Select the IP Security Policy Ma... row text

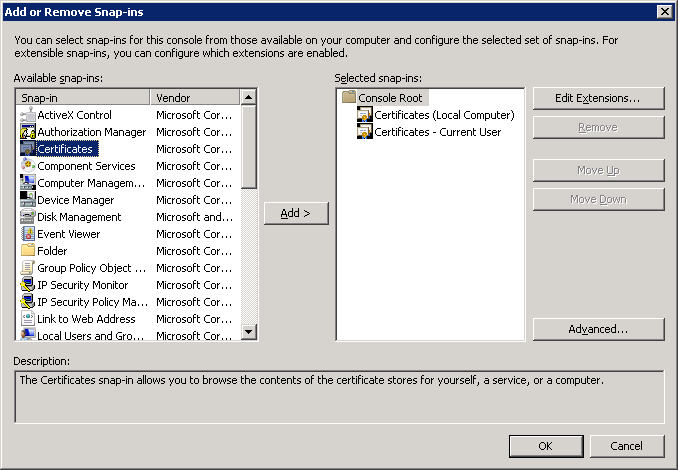click(93, 302)
